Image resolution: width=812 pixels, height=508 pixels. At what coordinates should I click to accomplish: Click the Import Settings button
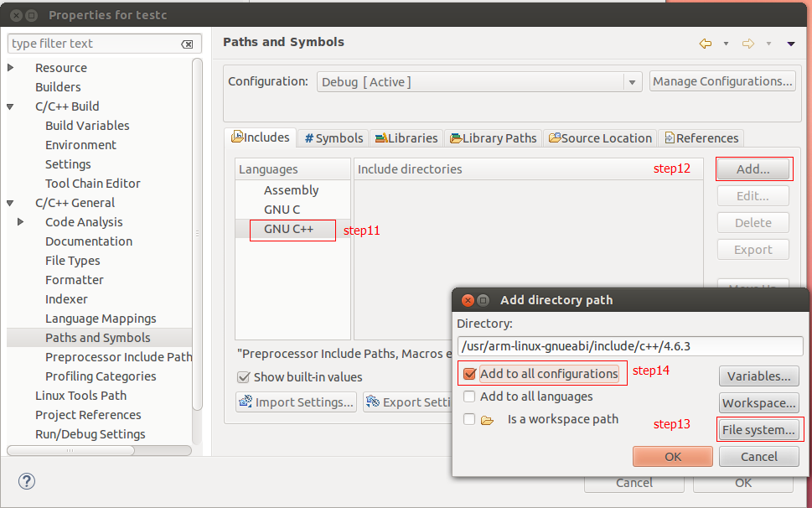tap(296, 402)
